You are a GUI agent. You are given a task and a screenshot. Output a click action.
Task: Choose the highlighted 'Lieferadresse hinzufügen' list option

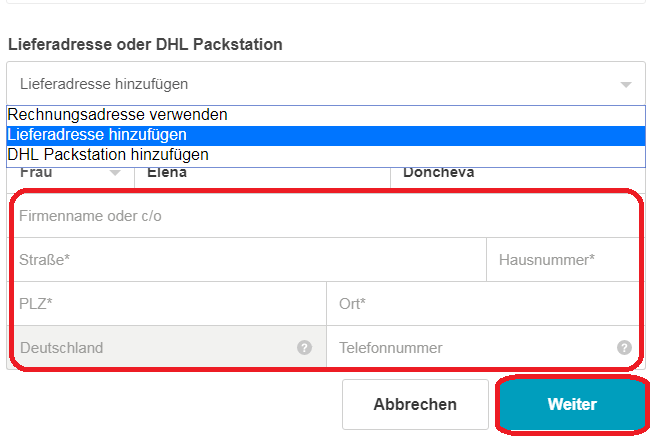[x=97, y=135]
